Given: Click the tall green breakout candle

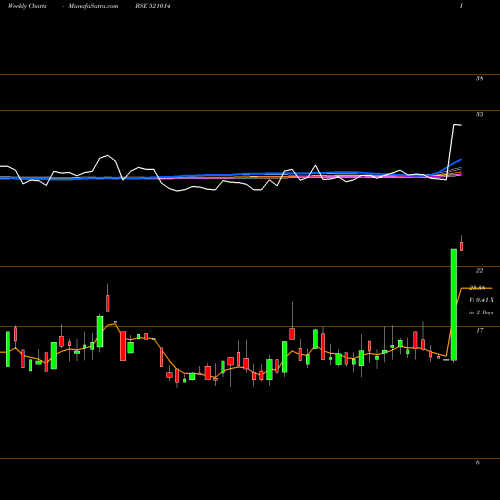Looking at the screenshot, I should pos(454,305).
